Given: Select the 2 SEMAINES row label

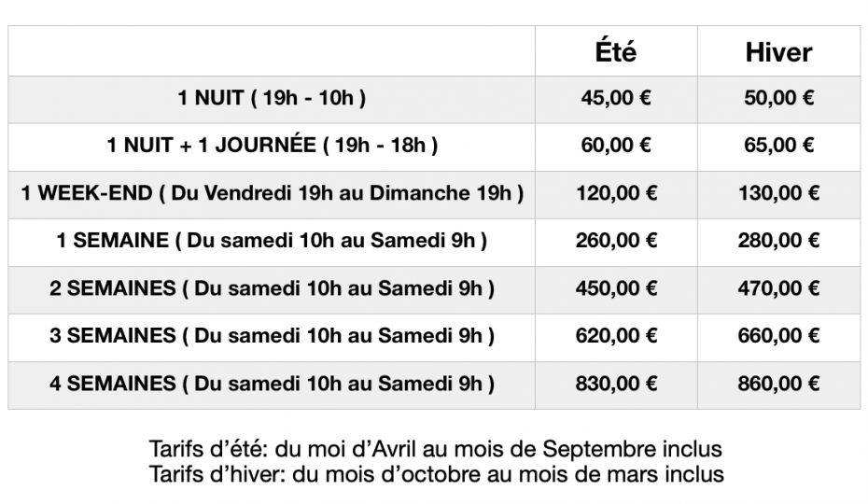Looking at the screenshot, I should [x=272, y=288].
